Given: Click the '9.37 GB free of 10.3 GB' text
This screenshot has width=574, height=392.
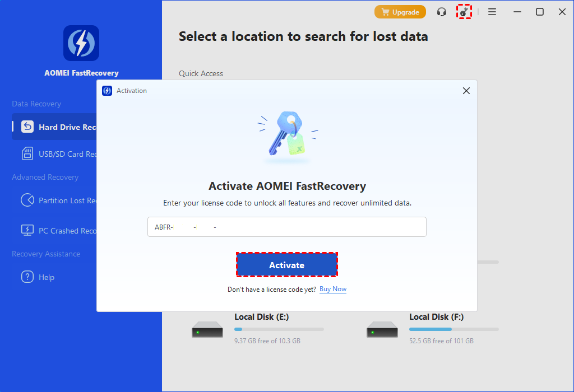Looking at the screenshot, I should 267,341.
